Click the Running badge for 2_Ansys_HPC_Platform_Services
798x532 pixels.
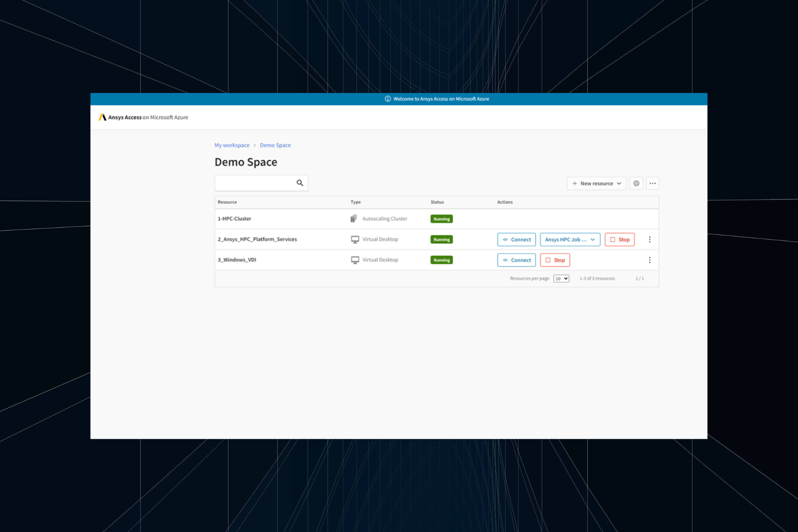(441, 239)
